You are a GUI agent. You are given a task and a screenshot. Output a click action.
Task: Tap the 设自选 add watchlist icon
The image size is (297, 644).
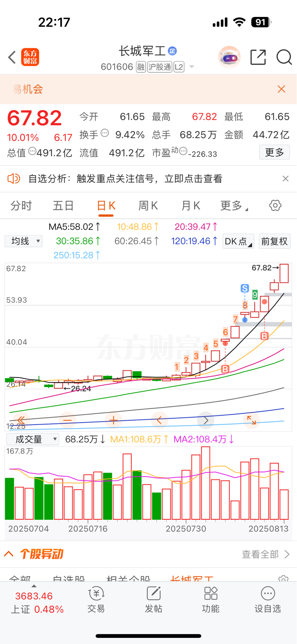click(268, 600)
